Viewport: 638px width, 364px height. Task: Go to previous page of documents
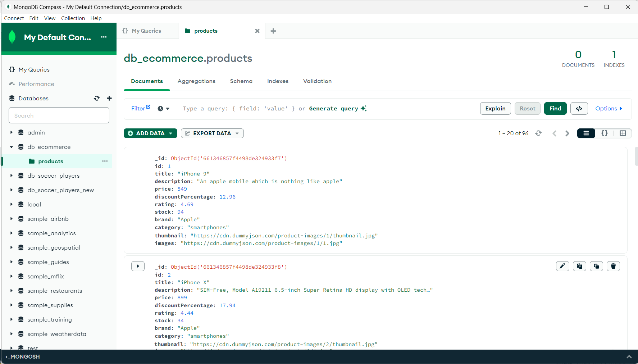(x=555, y=133)
